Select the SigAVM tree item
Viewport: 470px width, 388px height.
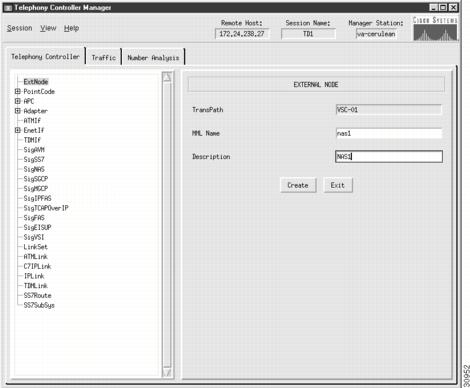point(34,150)
